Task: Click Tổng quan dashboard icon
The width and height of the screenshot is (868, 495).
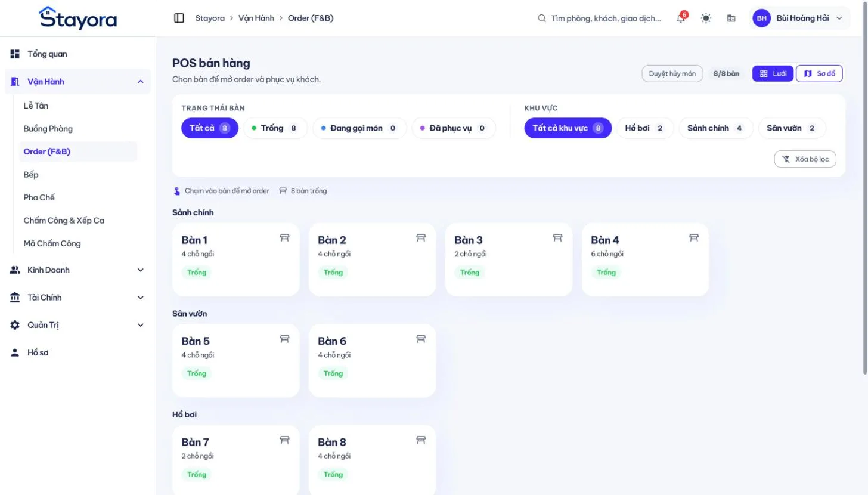Action: (x=15, y=54)
